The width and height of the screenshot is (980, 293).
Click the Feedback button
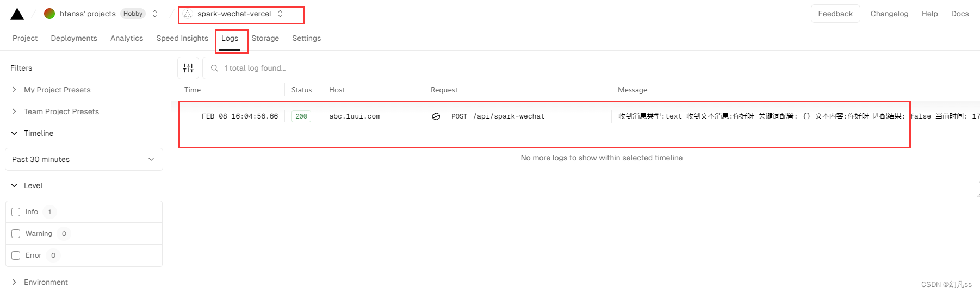(x=835, y=14)
